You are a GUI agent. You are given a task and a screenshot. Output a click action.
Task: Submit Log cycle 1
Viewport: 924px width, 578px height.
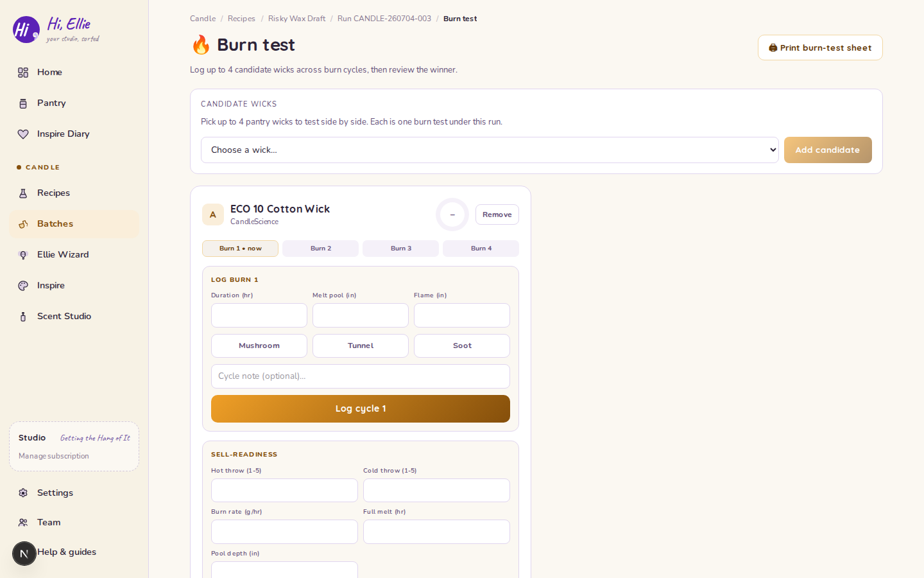coord(361,408)
